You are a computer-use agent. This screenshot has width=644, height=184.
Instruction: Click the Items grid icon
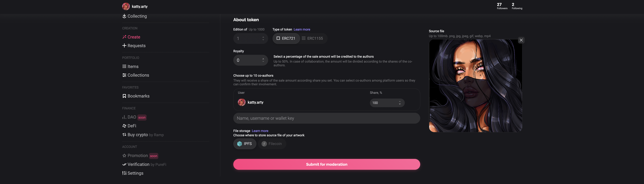pos(124,66)
